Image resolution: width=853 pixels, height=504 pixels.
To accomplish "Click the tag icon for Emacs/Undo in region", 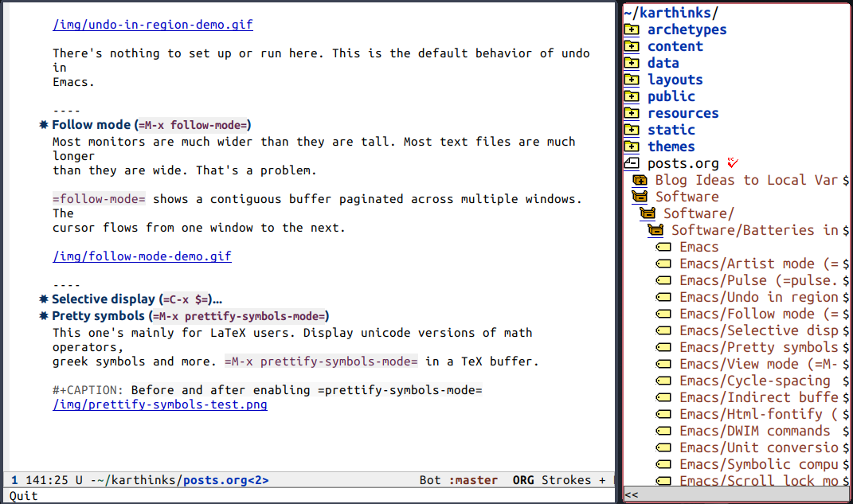I will coord(663,298).
